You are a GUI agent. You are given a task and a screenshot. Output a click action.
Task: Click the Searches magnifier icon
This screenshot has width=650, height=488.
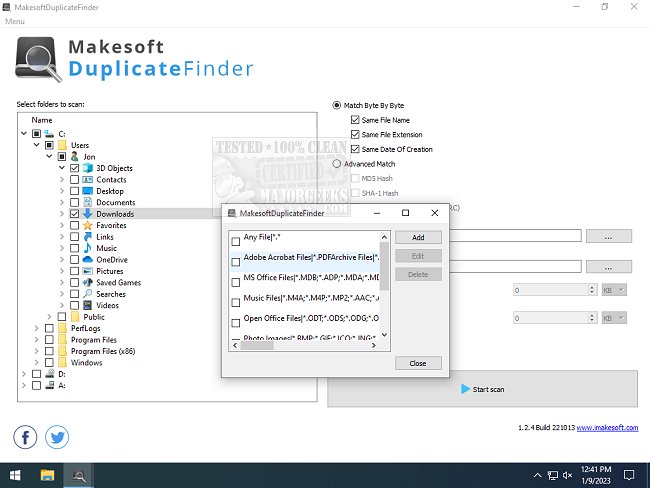[87, 294]
